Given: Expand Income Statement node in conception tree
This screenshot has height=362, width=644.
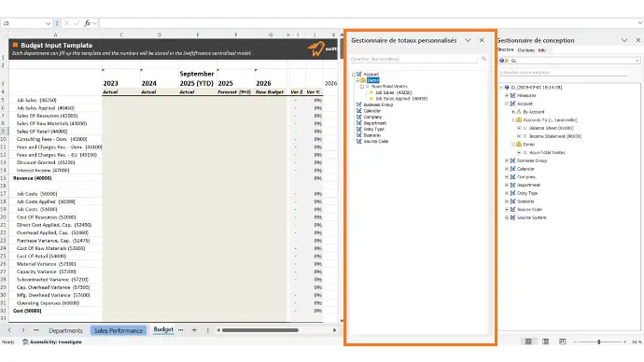Looking at the screenshot, I should 519,136.
